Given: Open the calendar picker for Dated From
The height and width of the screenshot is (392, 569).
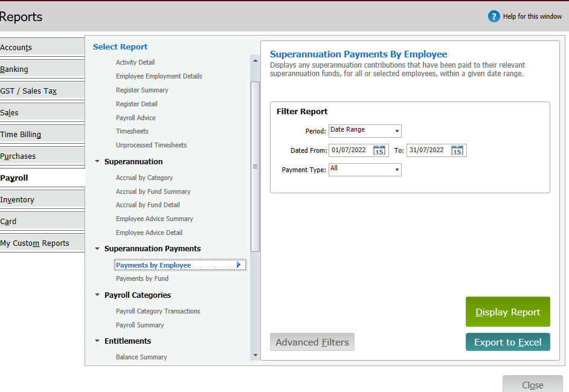Looking at the screenshot, I should (379, 150).
